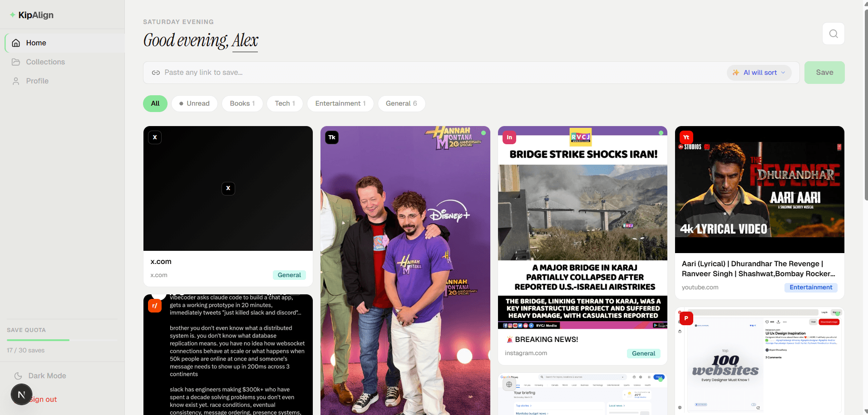This screenshot has width=868, height=415.
Task: Click the Sign out link
Action: pyautogui.click(x=45, y=399)
